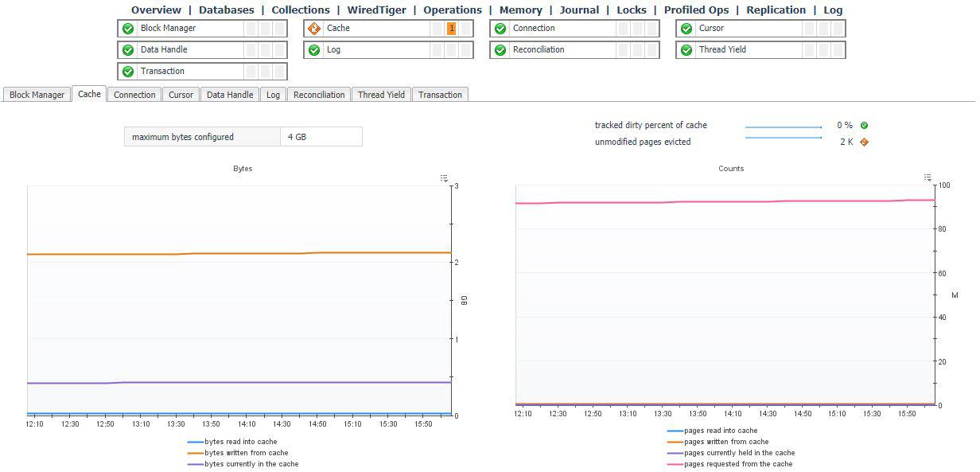Open the Bytes chart options menu

tap(445, 178)
